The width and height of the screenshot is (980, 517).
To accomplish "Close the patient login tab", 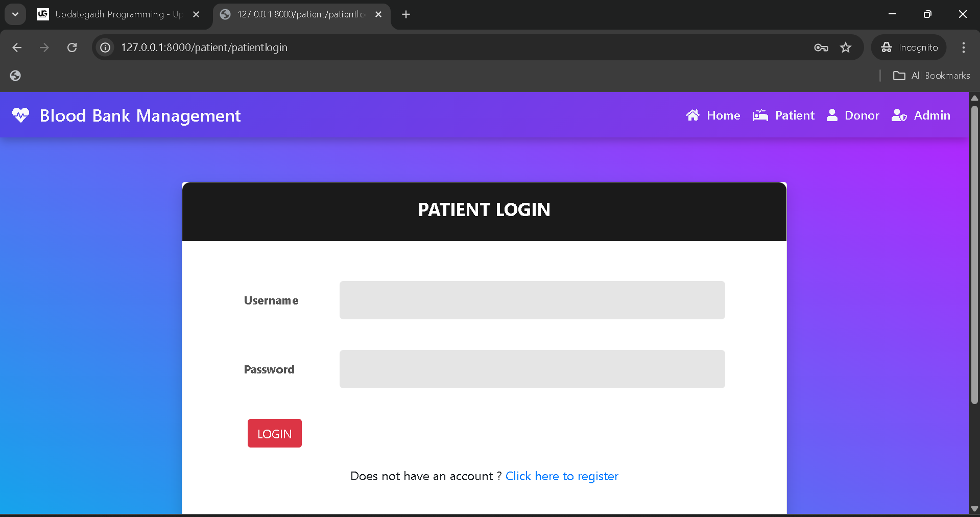I will click(378, 14).
